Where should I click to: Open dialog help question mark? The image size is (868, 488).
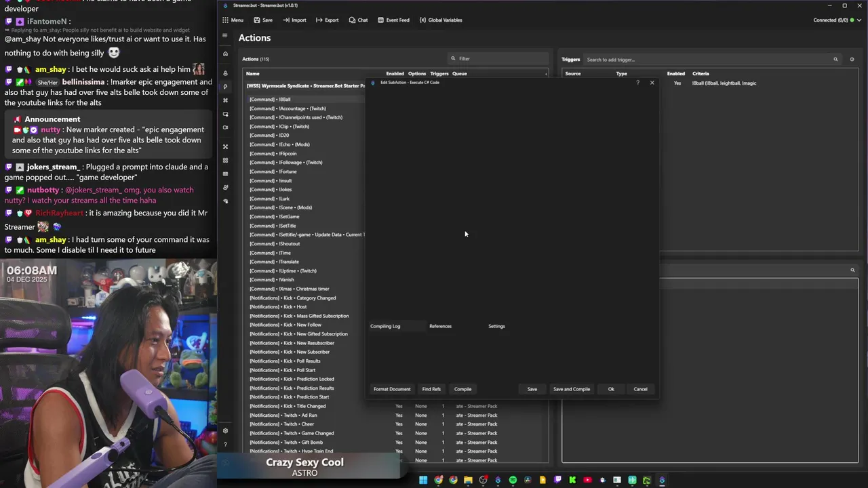pos(637,83)
